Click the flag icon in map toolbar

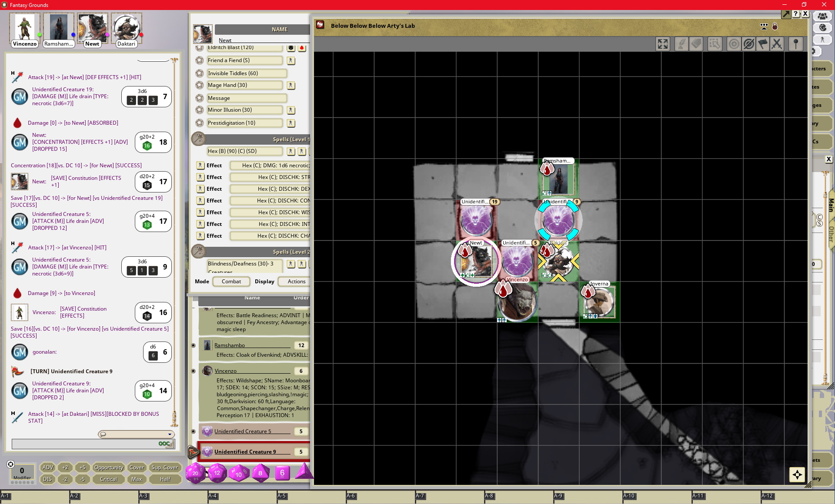763,44
